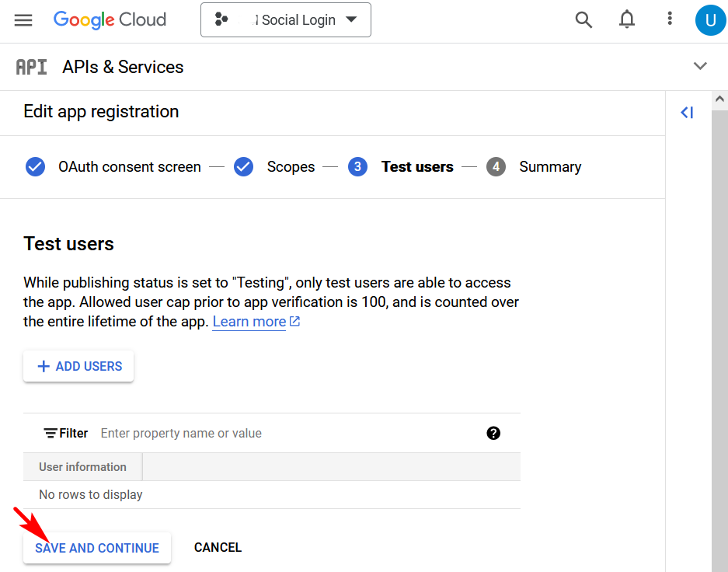
Task: Open ADD USERS
Action: 78,365
